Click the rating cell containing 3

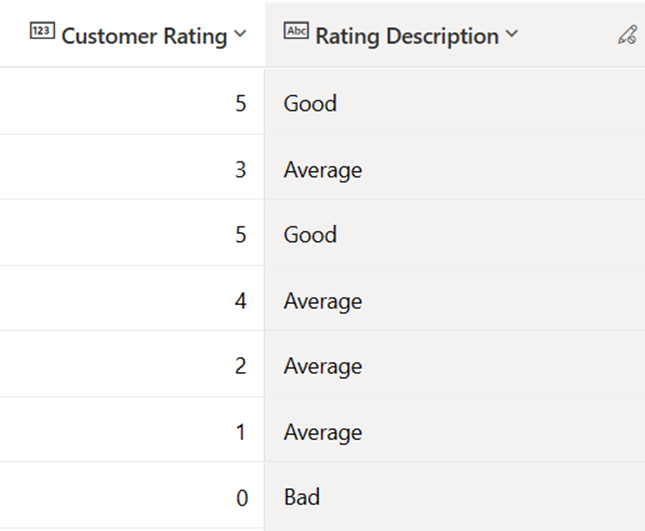tap(132, 168)
